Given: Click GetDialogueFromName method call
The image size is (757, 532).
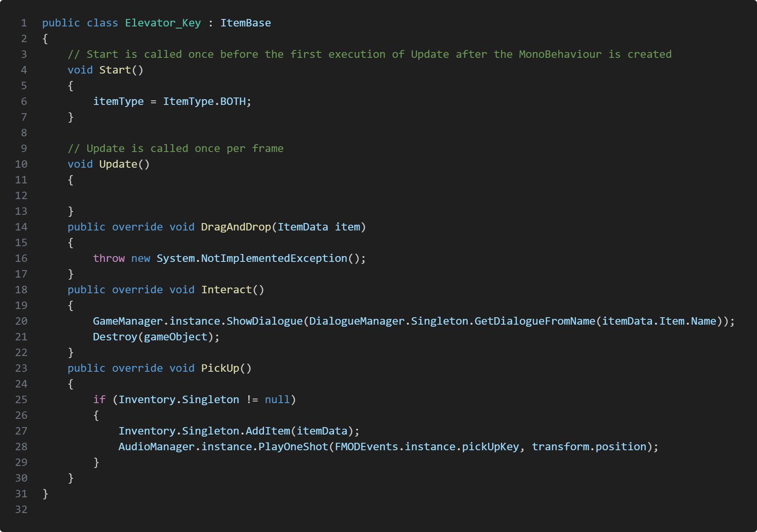Looking at the screenshot, I should pos(535,321).
